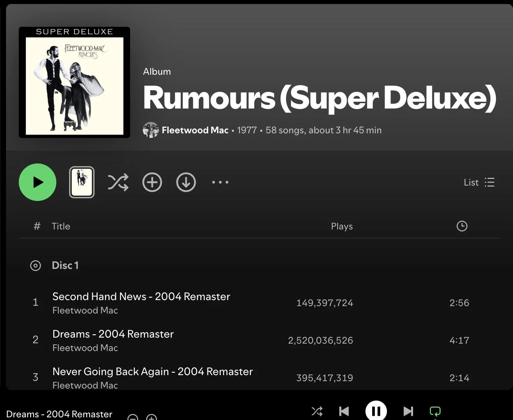Open the List view options dropdown
This screenshot has width=513, height=420.
point(479,182)
